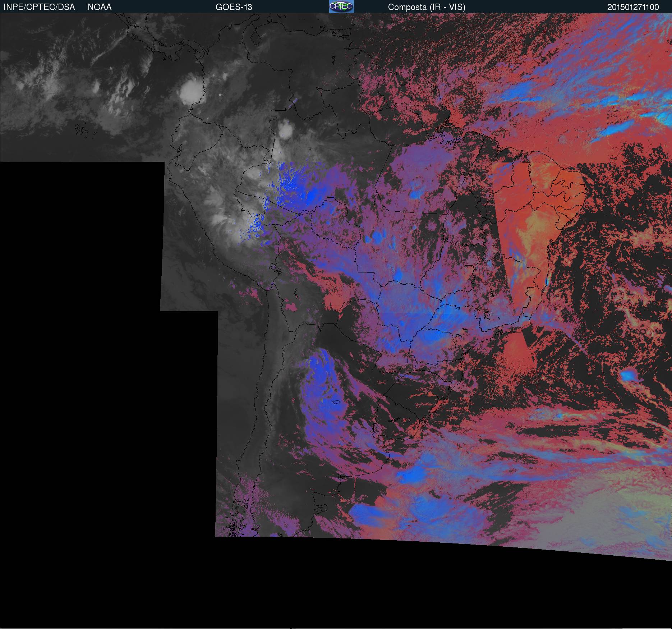Viewport: 672px width, 629px height.
Task: Click the 201501271100 timestamp
Action: coord(633,7)
